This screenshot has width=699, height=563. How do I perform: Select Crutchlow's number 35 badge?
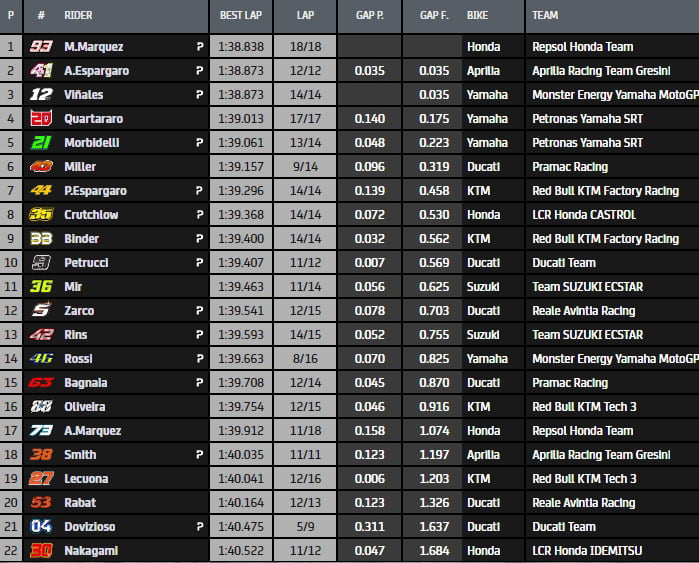41,214
